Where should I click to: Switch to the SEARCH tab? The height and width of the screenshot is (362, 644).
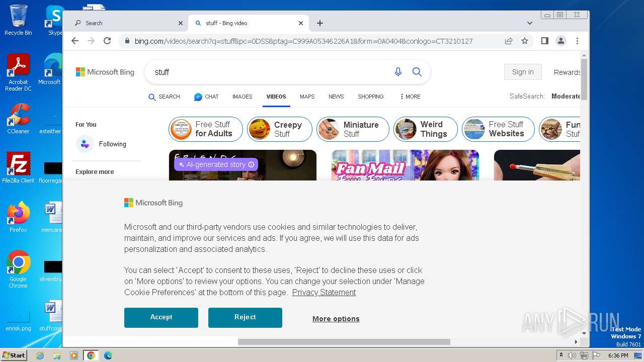tap(164, 97)
